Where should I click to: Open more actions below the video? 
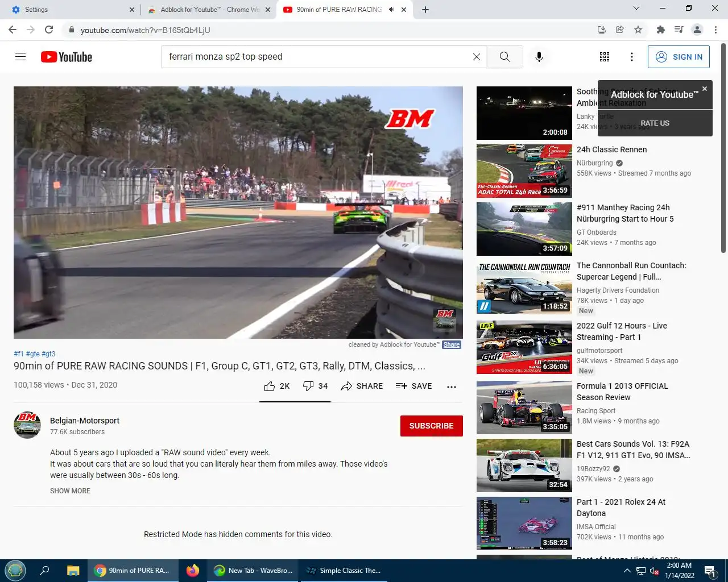tap(452, 386)
